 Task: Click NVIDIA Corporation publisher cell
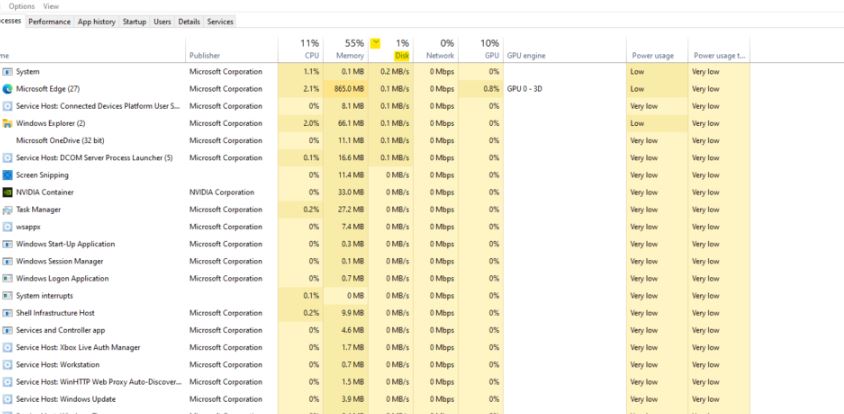click(x=221, y=192)
